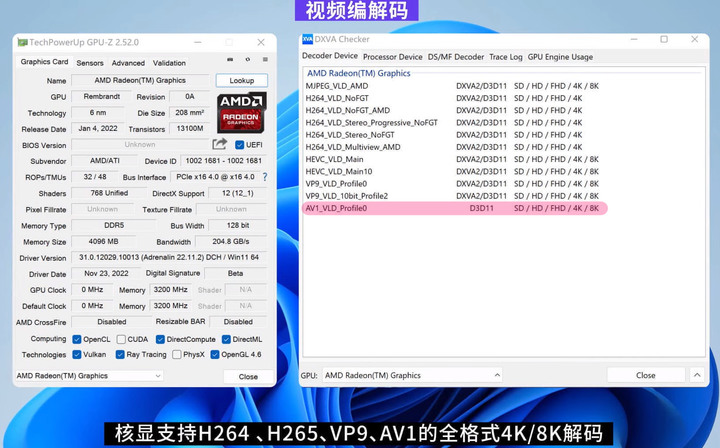Open the DXVA Checker GPU dropdown
The image size is (720, 448).
click(412, 375)
